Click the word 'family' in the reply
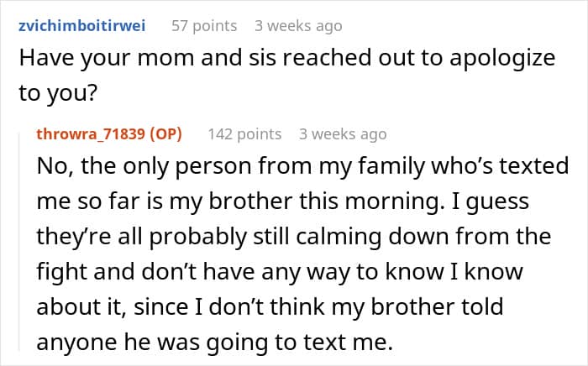 391,167
